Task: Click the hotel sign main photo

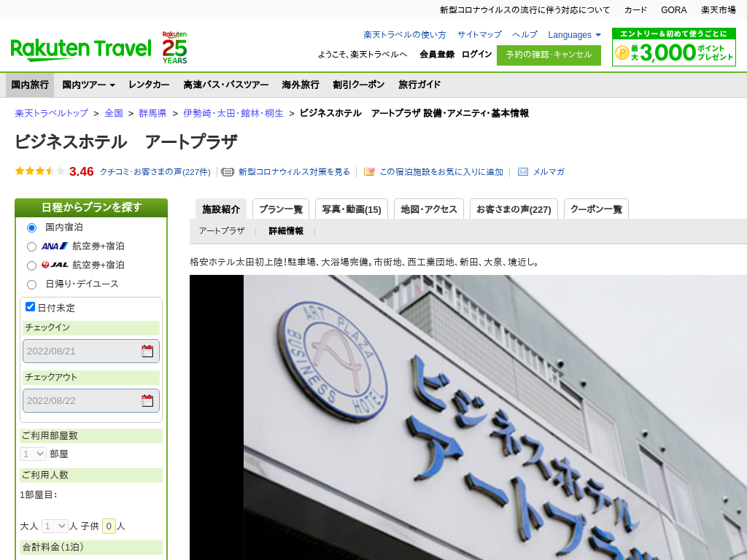Action: pos(468,418)
